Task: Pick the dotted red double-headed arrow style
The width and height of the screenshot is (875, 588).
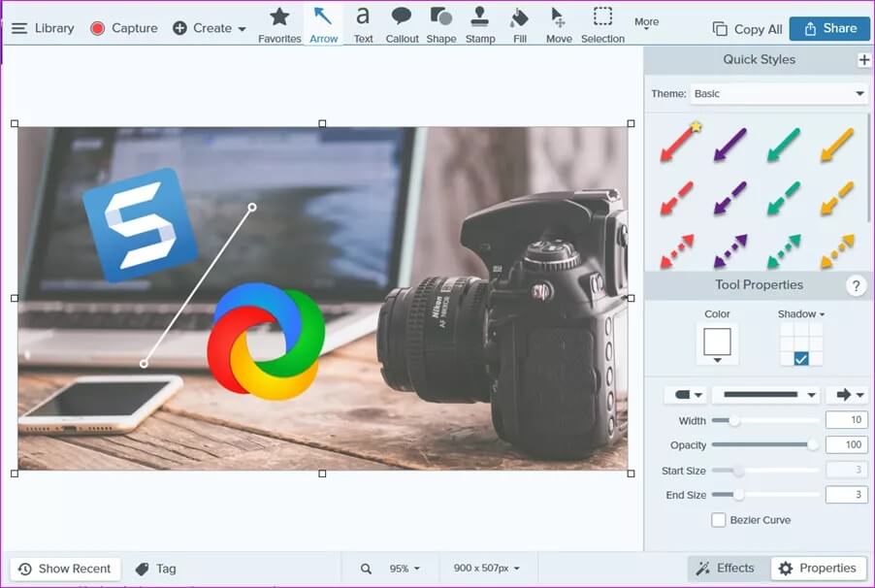Action: tap(677, 251)
